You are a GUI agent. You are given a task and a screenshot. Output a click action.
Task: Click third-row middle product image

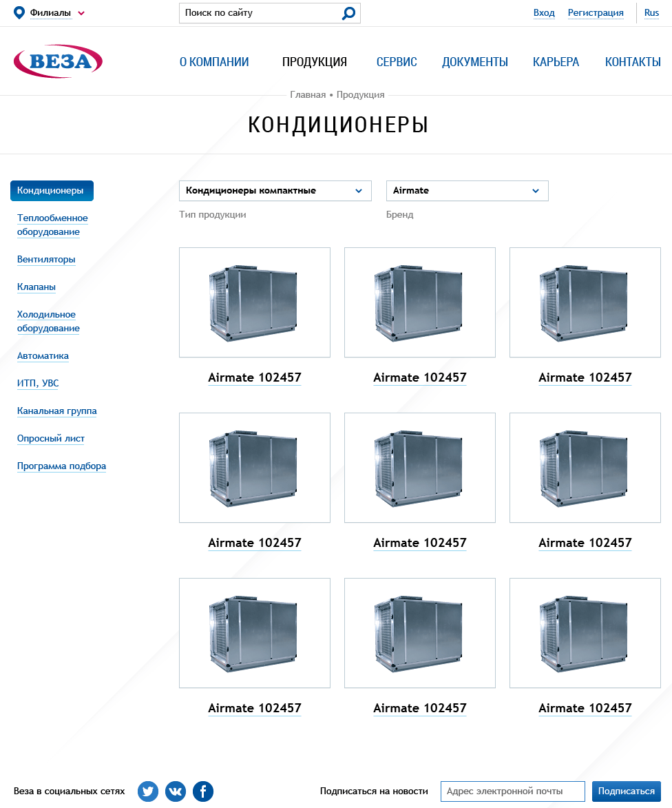420,633
